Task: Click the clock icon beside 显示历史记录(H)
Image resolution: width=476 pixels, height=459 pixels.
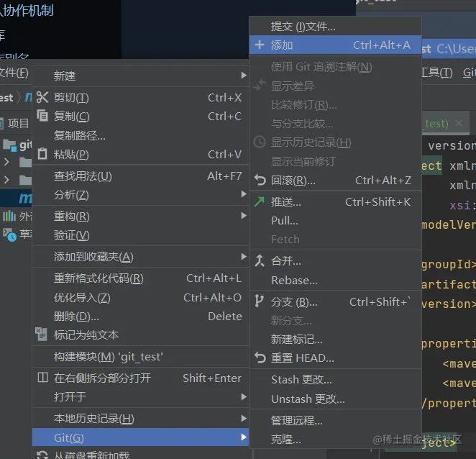Action: pyautogui.click(x=260, y=142)
